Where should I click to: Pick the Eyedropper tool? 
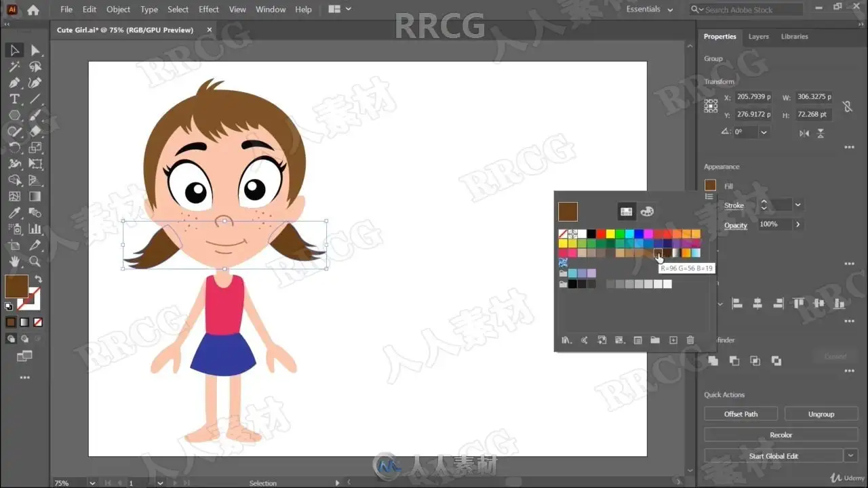point(14,213)
